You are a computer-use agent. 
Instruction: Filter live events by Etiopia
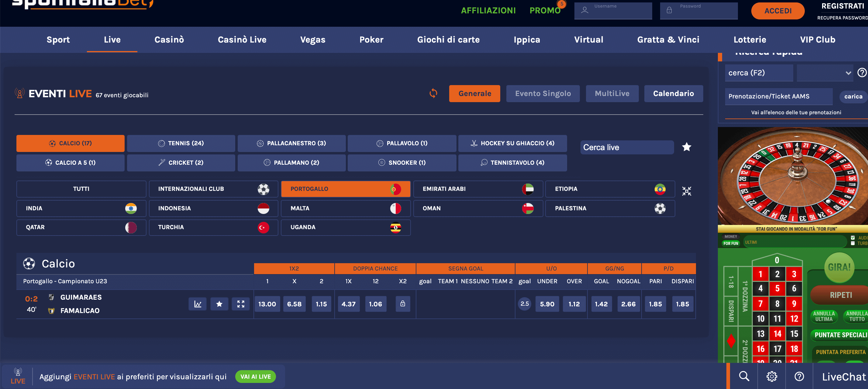(x=610, y=189)
